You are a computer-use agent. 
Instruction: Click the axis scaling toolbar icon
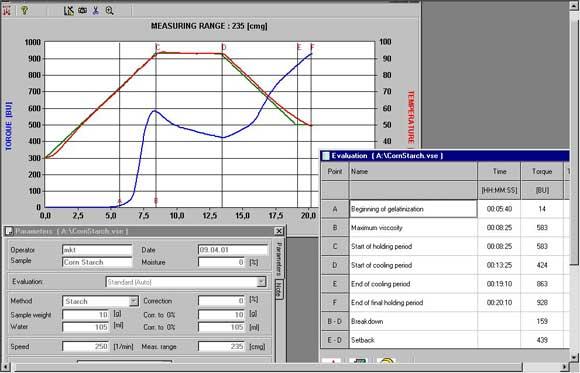68,10
